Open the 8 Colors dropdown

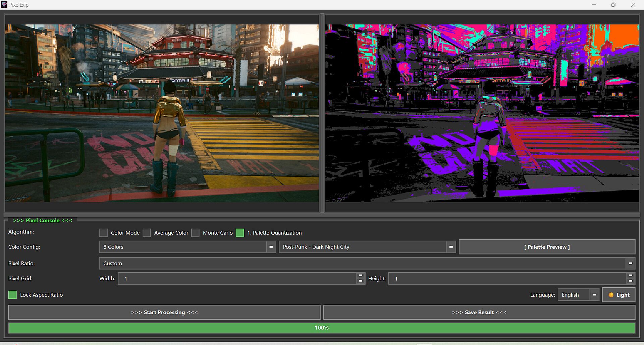[271, 247]
